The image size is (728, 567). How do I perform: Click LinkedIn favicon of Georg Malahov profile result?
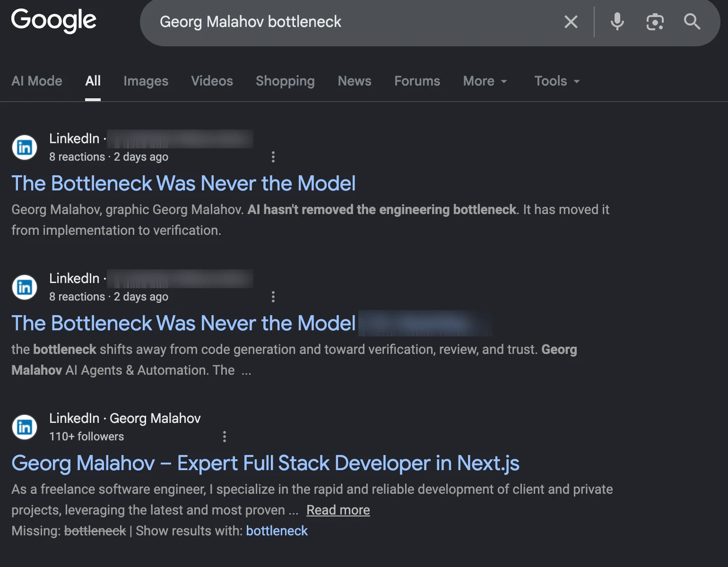click(x=25, y=427)
